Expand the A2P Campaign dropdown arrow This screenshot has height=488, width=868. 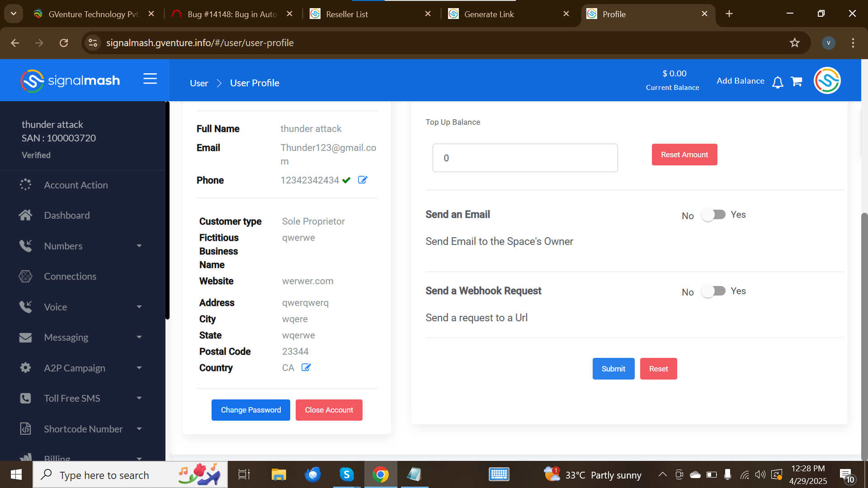pyautogui.click(x=139, y=368)
